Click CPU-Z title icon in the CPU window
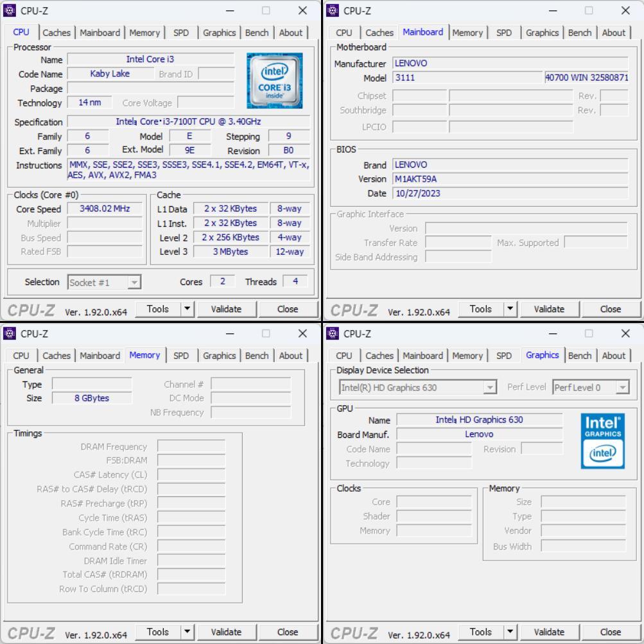The image size is (644, 644). [x=10, y=10]
